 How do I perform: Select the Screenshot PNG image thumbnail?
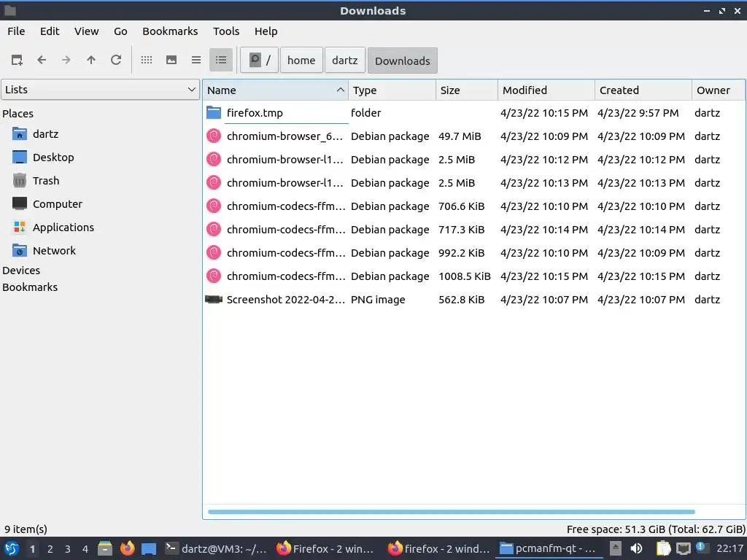[214, 300]
